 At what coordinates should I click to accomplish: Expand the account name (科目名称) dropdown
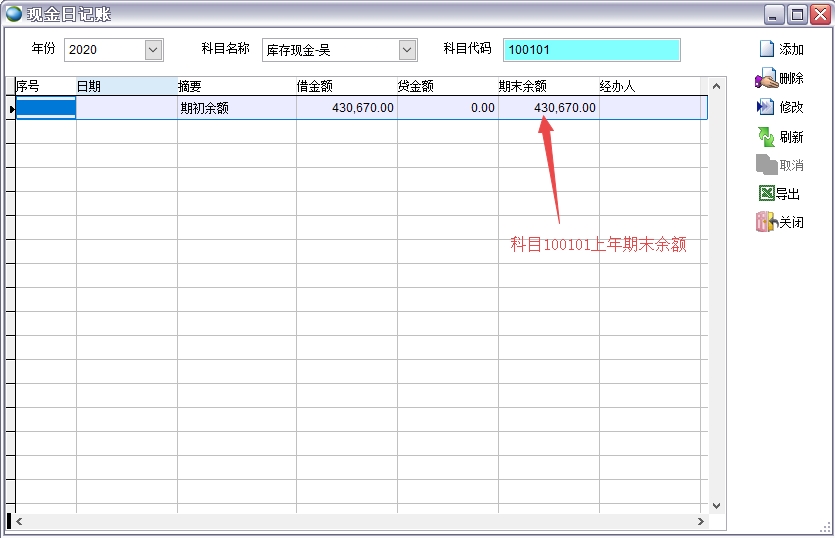407,49
